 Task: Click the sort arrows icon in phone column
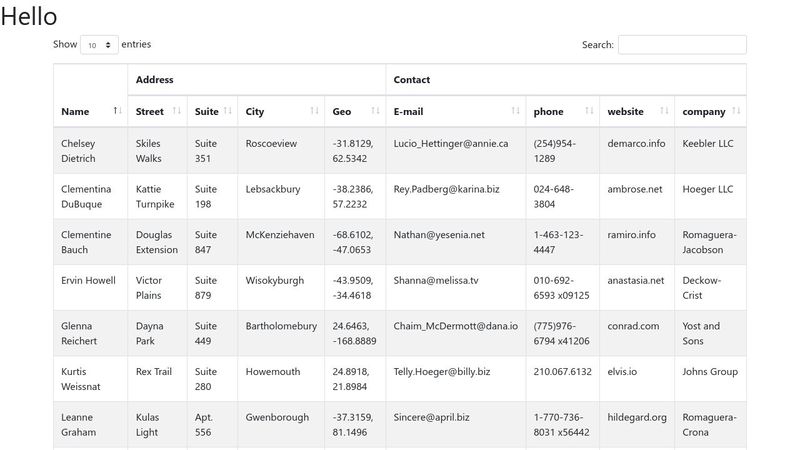(x=589, y=111)
